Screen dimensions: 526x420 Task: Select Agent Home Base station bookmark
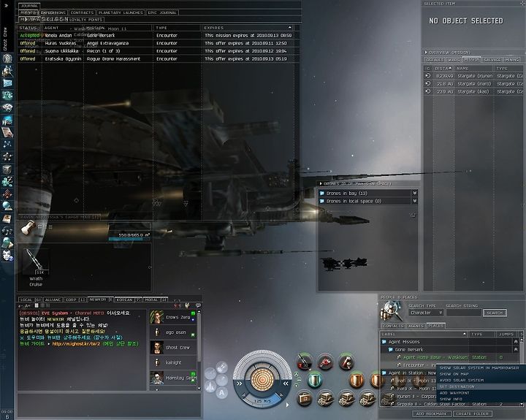[x=451, y=357]
